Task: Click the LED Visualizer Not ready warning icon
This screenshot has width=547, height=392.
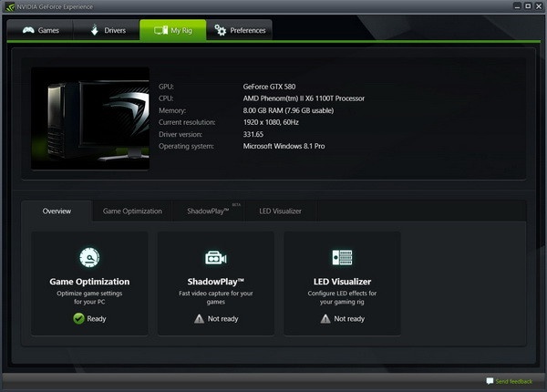Action: click(x=325, y=318)
